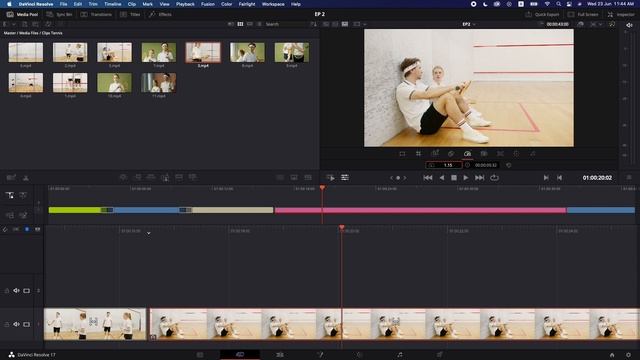Select the Dynamic Zoom tool

click(x=435, y=154)
